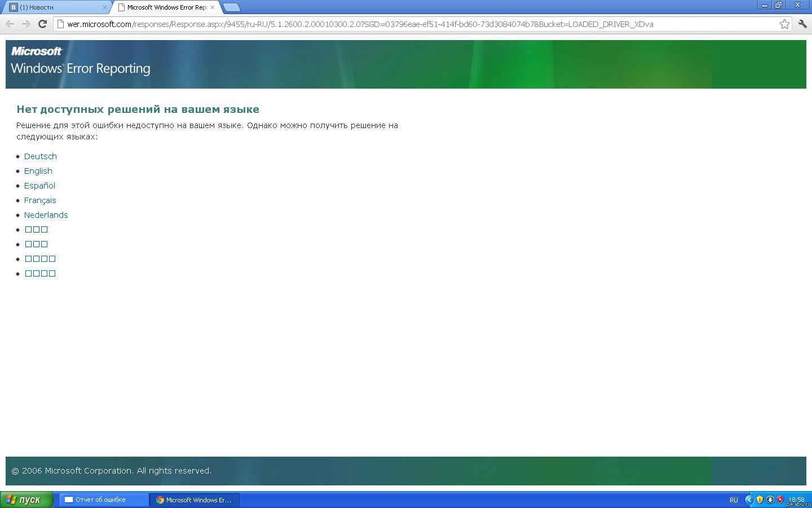Screen dimensions: 812x508
Task: Click the browser forward arrow
Action: point(26,24)
